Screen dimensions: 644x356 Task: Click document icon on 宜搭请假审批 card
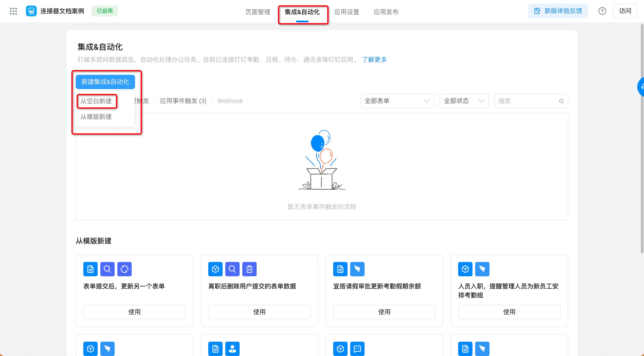coord(340,269)
